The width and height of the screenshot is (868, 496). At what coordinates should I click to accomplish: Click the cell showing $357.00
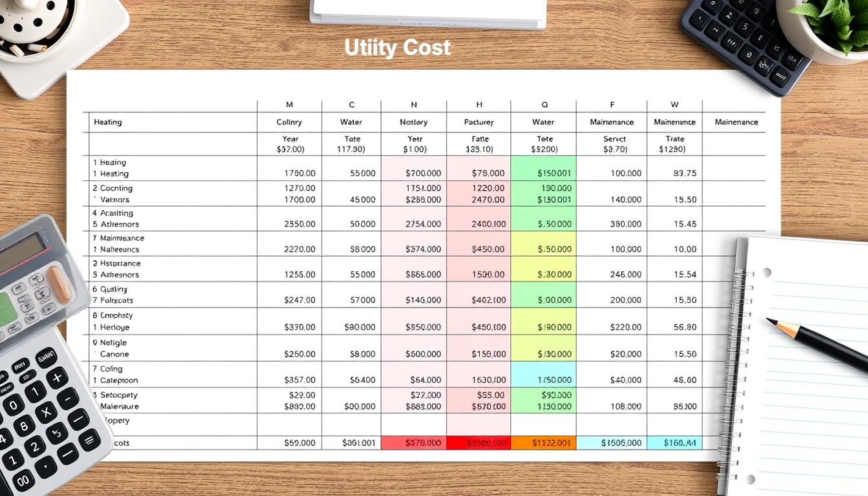coord(300,380)
